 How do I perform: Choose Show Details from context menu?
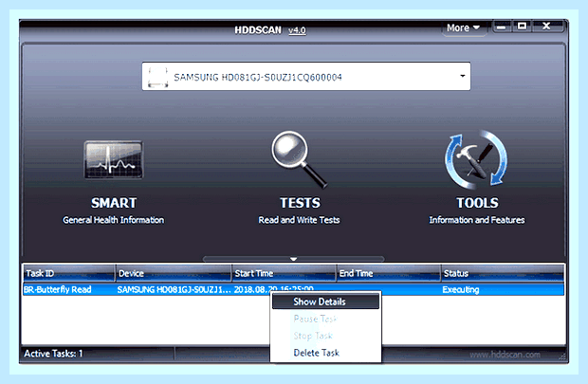[325, 302]
